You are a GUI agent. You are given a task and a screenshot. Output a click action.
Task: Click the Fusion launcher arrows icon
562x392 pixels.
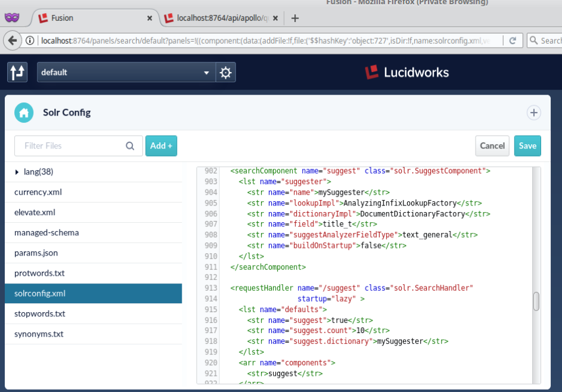(x=17, y=72)
